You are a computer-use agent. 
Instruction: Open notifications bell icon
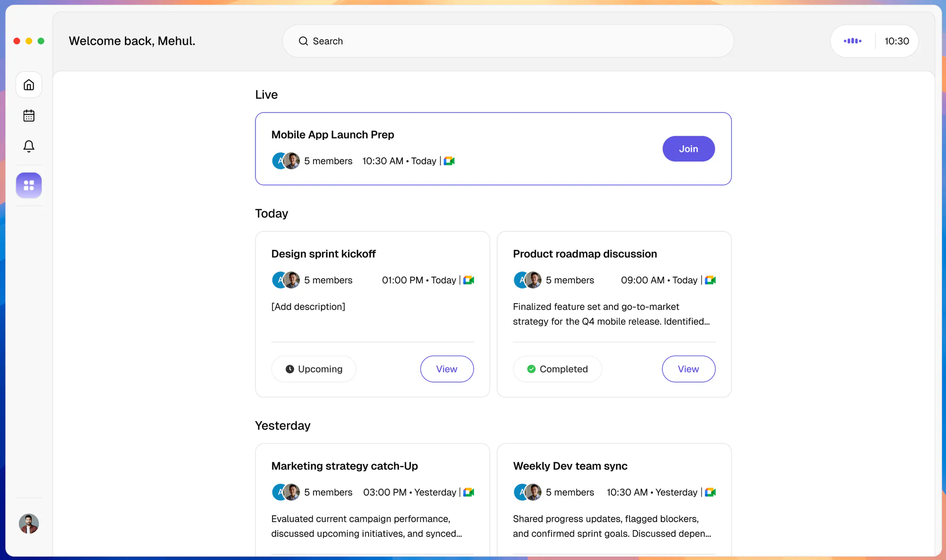click(29, 146)
